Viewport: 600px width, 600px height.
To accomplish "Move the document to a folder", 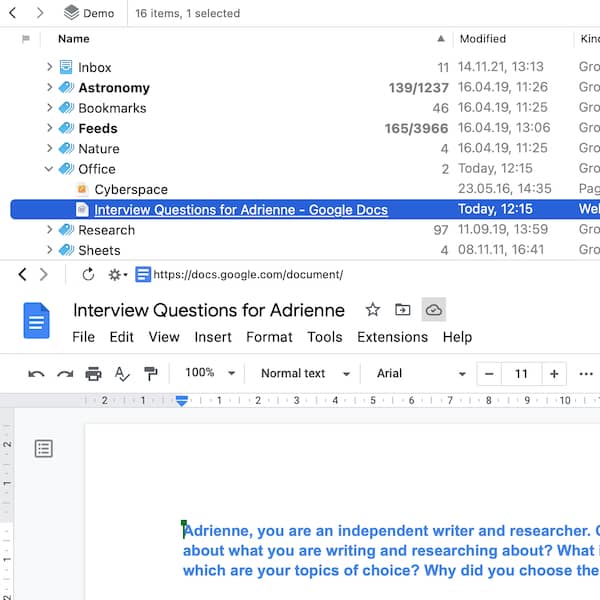I will [403, 309].
